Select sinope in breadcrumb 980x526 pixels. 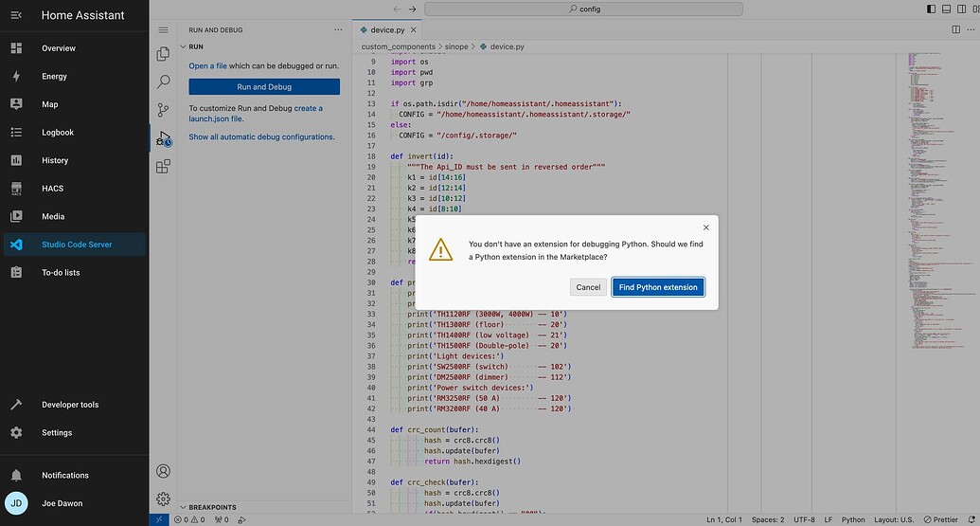pyautogui.click(x=456, y=46)
